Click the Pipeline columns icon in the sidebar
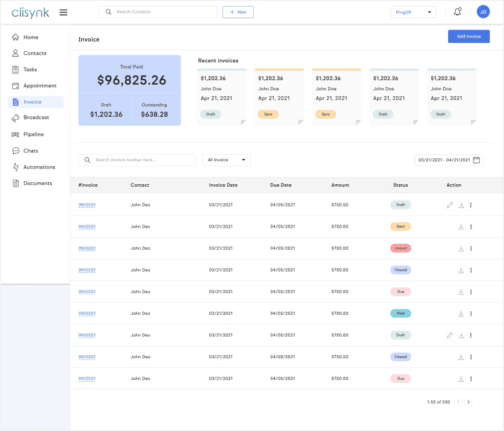This screenshot has width=504, height=431. coord(15,134)
